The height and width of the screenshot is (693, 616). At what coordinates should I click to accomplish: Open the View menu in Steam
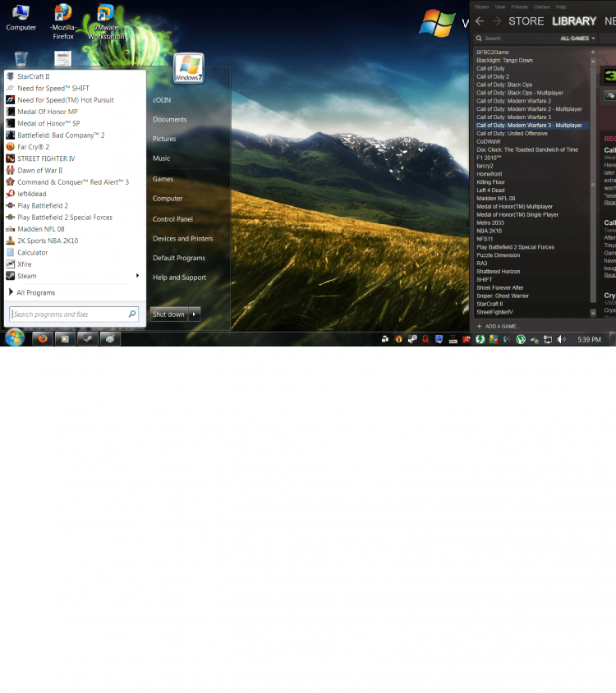[x=499, y=7]
